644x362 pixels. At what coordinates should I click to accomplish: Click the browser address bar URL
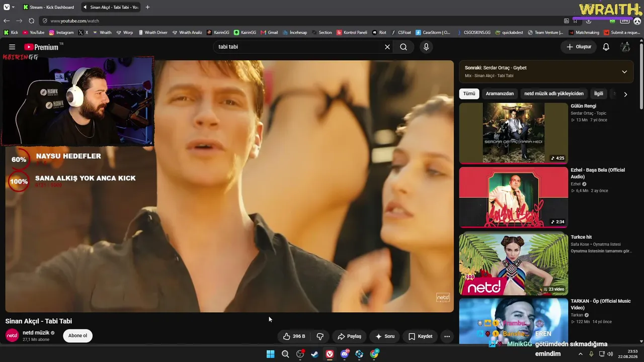[74, 21]
